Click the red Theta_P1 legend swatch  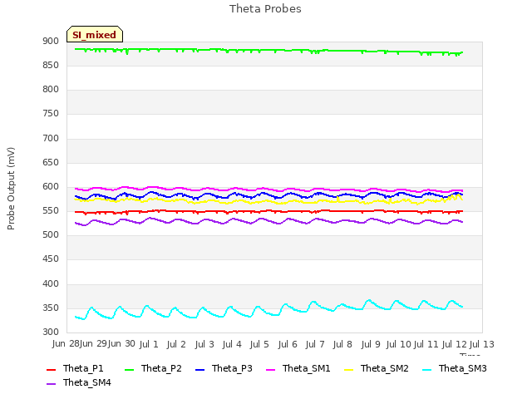[51, 369]
